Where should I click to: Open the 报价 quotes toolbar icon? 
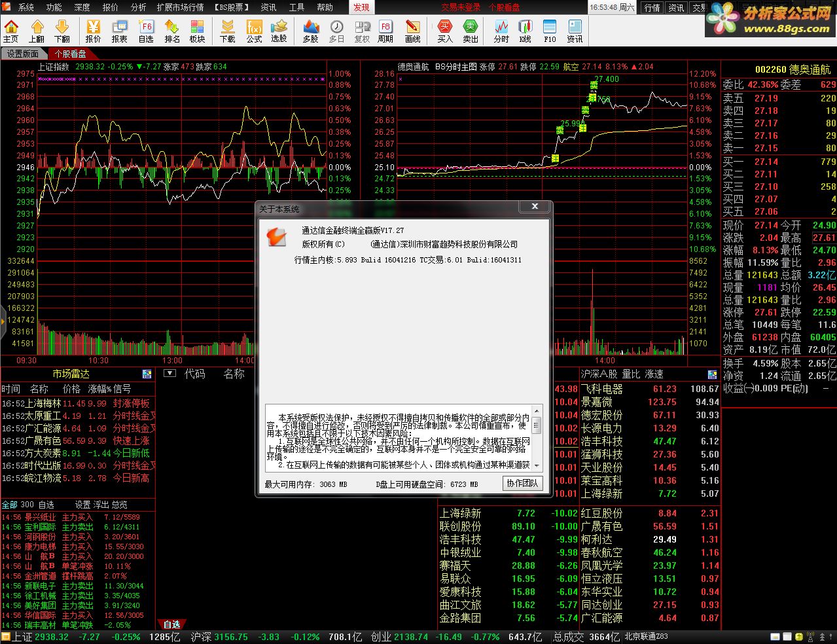coord(94,31)
